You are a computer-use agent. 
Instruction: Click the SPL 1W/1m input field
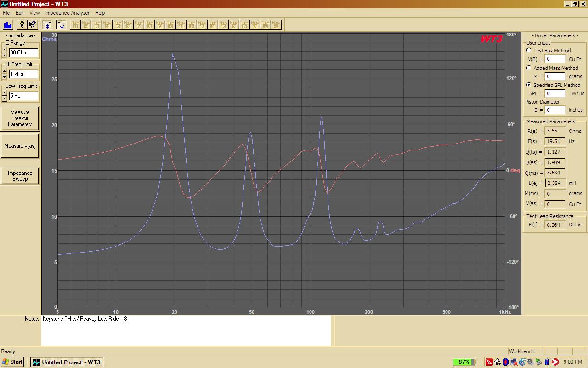click(x=555, y=93)
